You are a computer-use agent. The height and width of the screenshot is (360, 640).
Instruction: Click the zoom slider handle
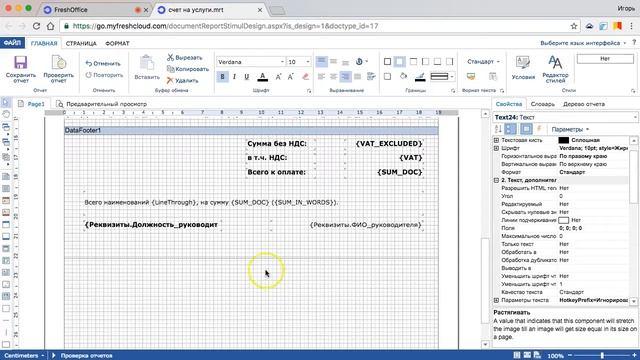[602, 356]
